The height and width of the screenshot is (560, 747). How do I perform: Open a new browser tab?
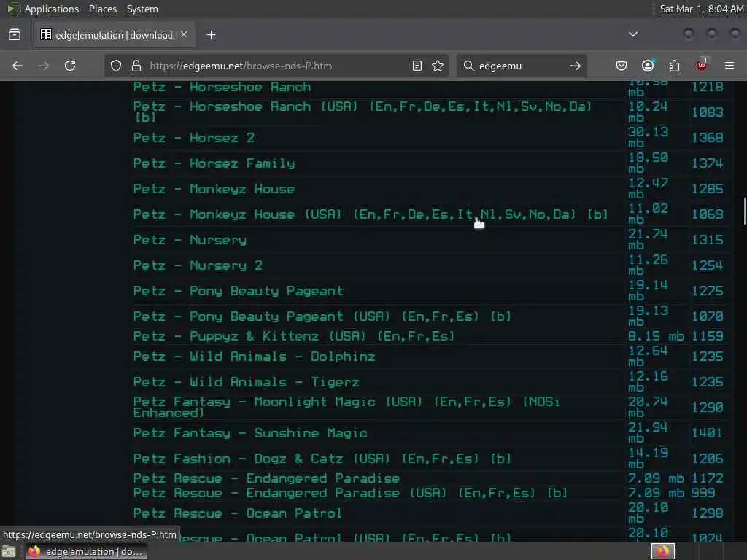pos(211,35)
